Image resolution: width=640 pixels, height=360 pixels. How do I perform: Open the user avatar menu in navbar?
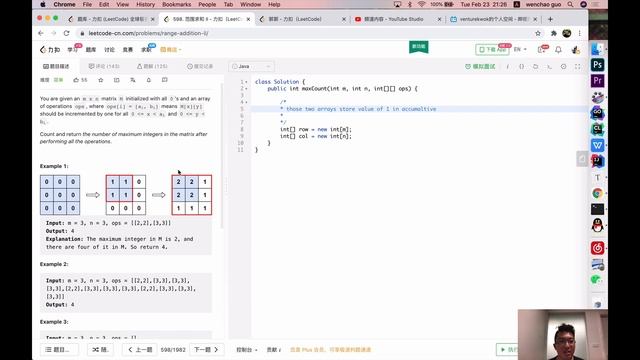(x=576, y=50)
